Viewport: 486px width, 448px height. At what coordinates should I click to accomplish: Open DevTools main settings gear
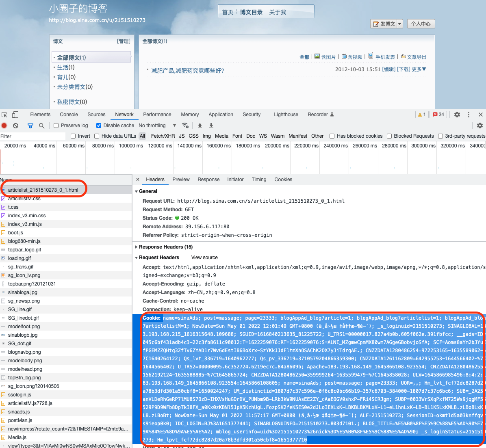pyautogui.click(x=457, y=115)
